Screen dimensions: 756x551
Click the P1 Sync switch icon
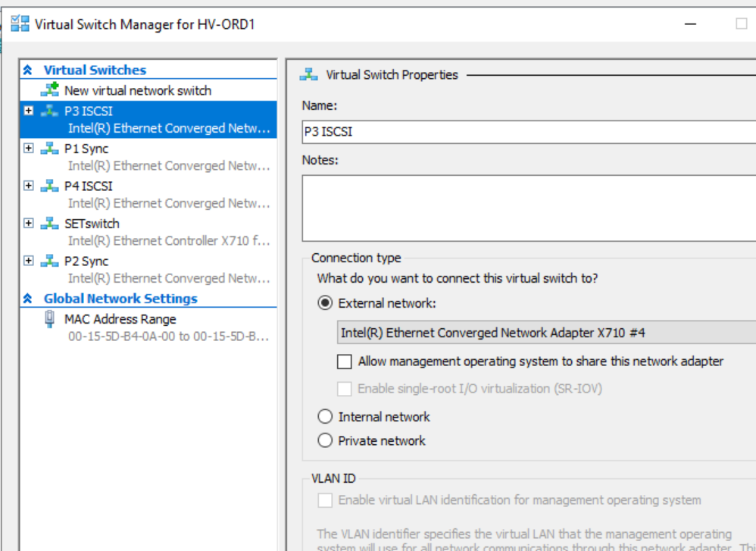pyautogui.click(x=50, y=149)
